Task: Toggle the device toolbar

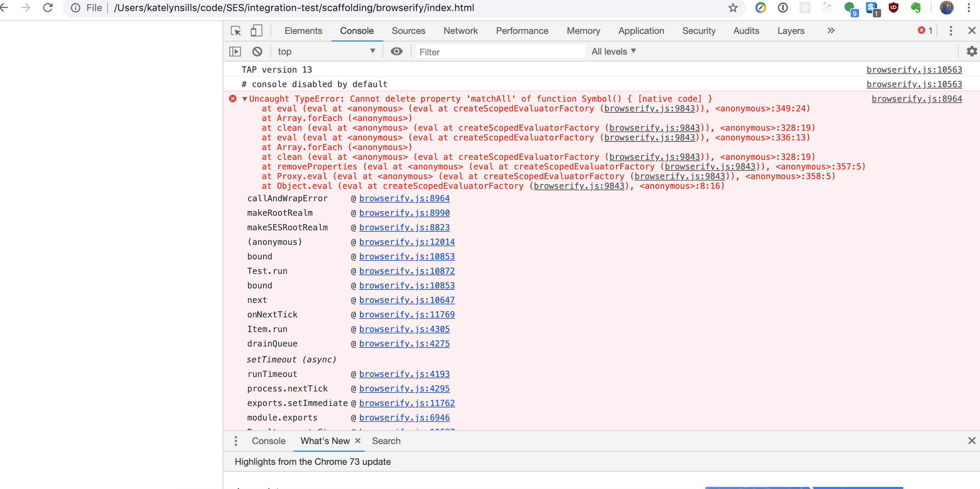Action: 256,30
